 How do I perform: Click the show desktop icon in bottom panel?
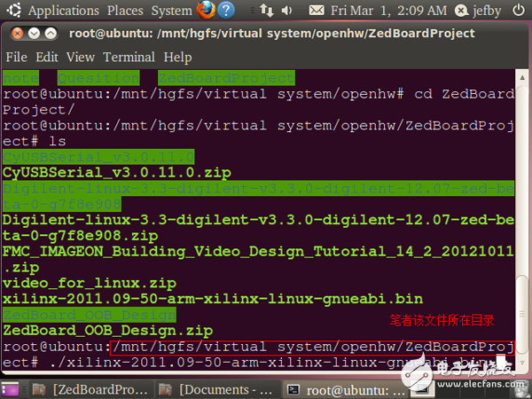coord(12,389)
